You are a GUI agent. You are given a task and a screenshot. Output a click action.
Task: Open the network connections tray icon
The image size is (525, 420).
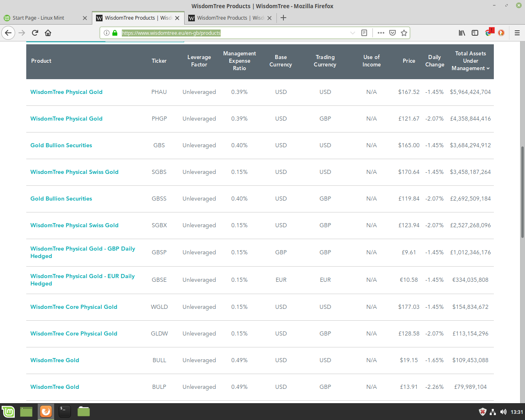pyautogui.click(x=493, y=412)
